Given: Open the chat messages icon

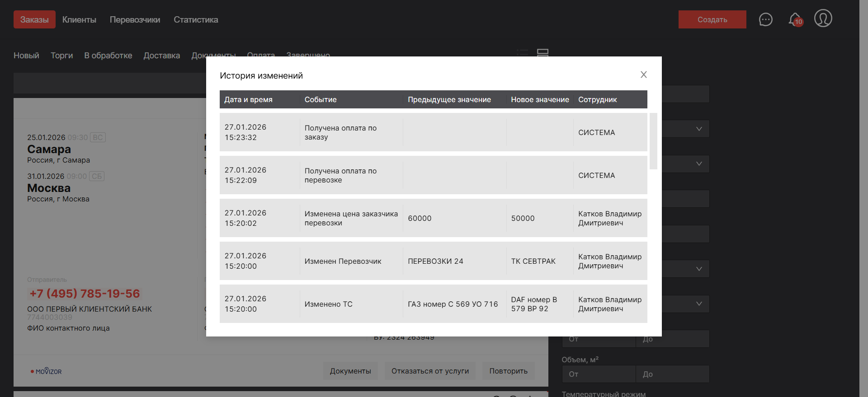Looking at the screenshot, I should [x=765, y=19].
